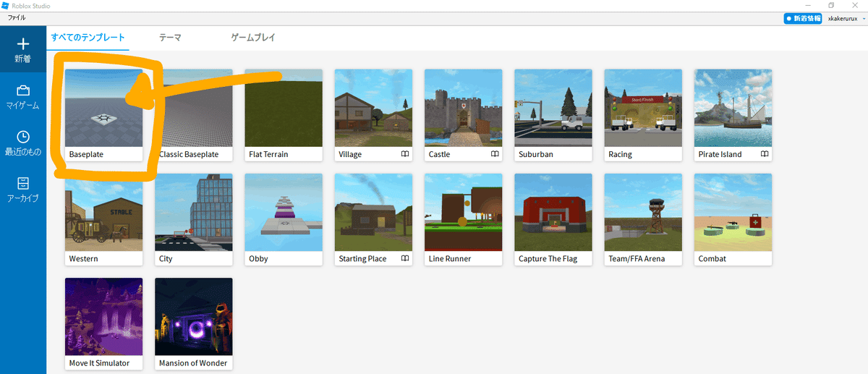This screenshot has width=868, height=374.
Task: Click the Western label text
Action: point(84,258)
